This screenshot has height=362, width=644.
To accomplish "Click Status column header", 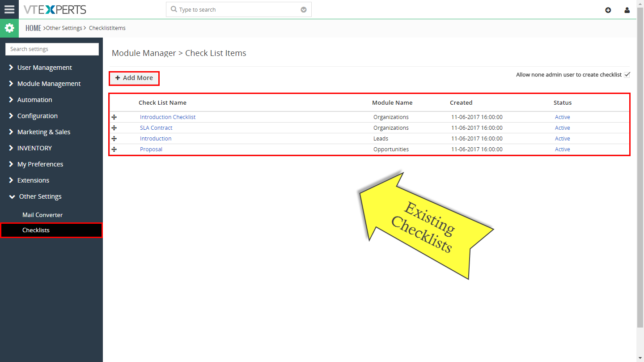I will [563, 102].
